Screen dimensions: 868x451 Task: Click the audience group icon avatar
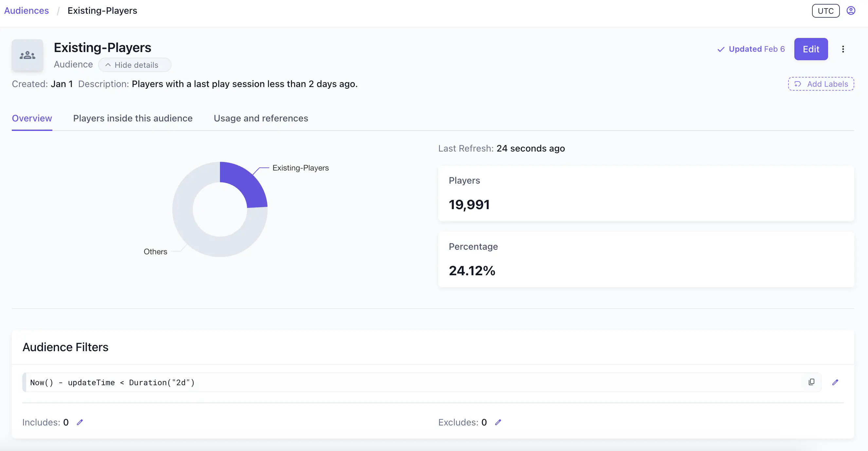coord(27,55)
